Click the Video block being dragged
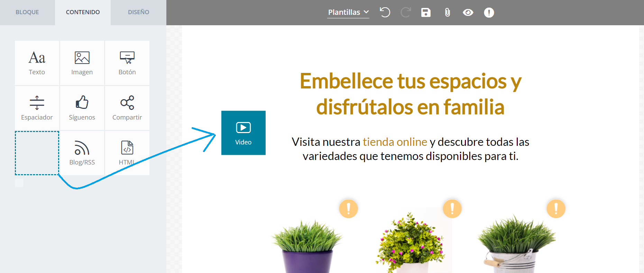Screen dimensions: 644x273 click(243, 133)
